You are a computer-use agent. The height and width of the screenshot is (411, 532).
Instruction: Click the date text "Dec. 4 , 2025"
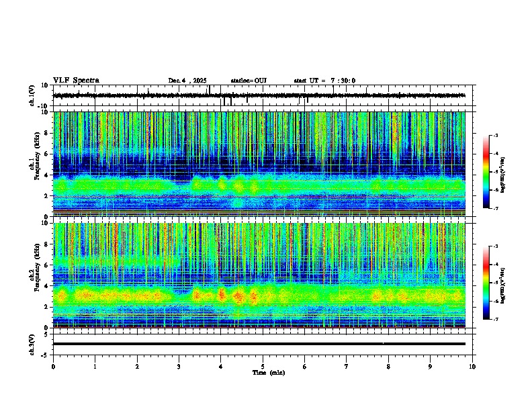click(187, 81)
